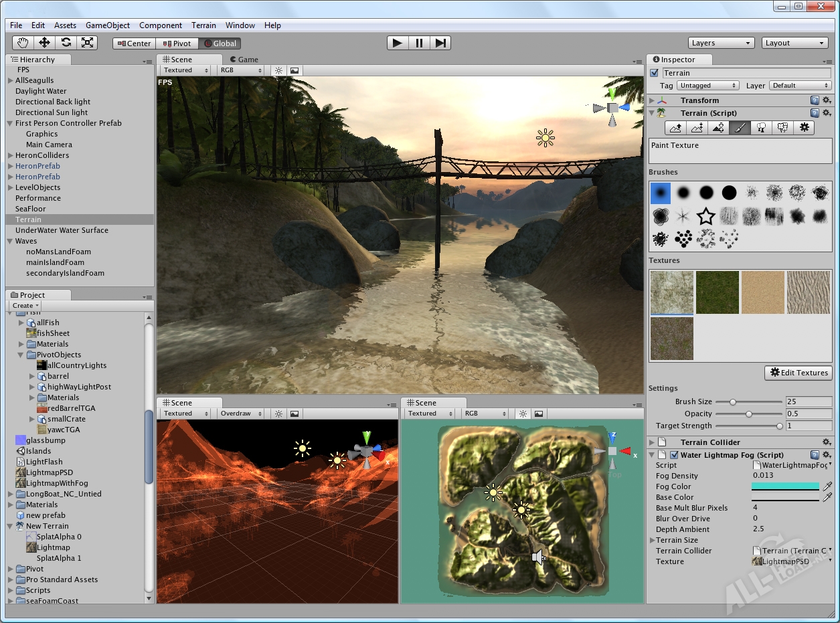Select the Place Trees terrain tool

point(761,128)
